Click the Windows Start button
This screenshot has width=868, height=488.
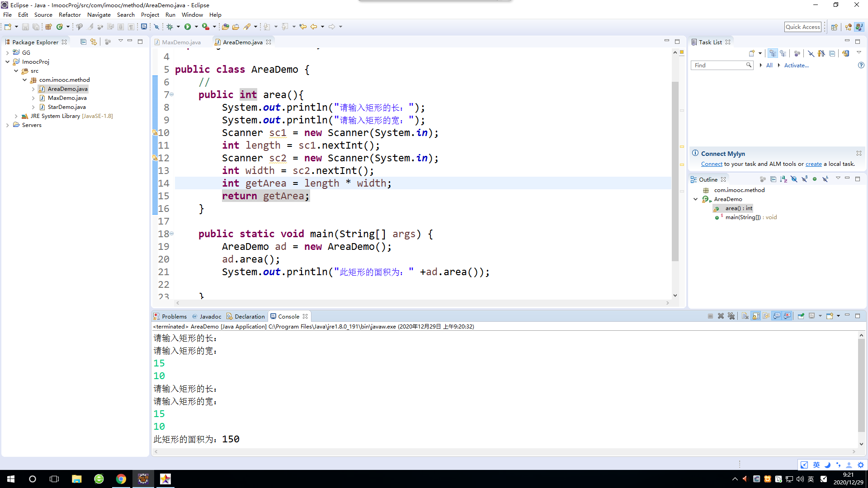pos(11,479)
